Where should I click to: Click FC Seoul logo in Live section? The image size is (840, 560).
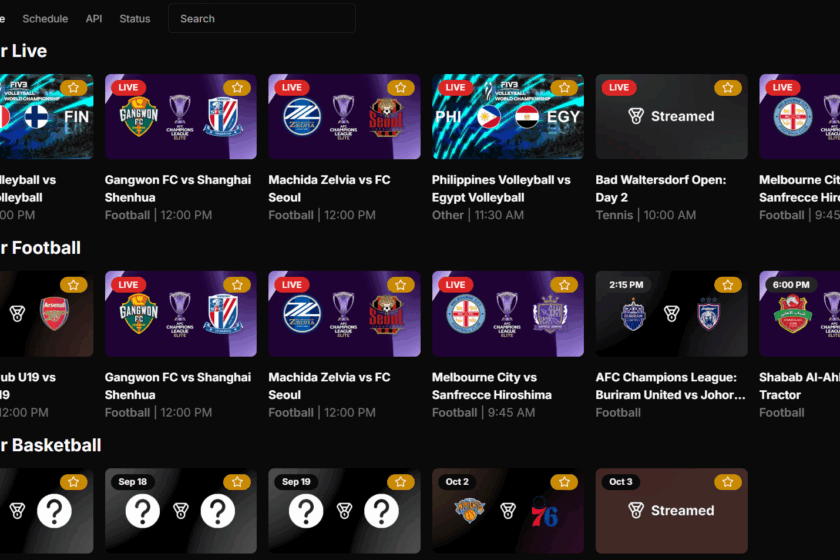[386, 117]
